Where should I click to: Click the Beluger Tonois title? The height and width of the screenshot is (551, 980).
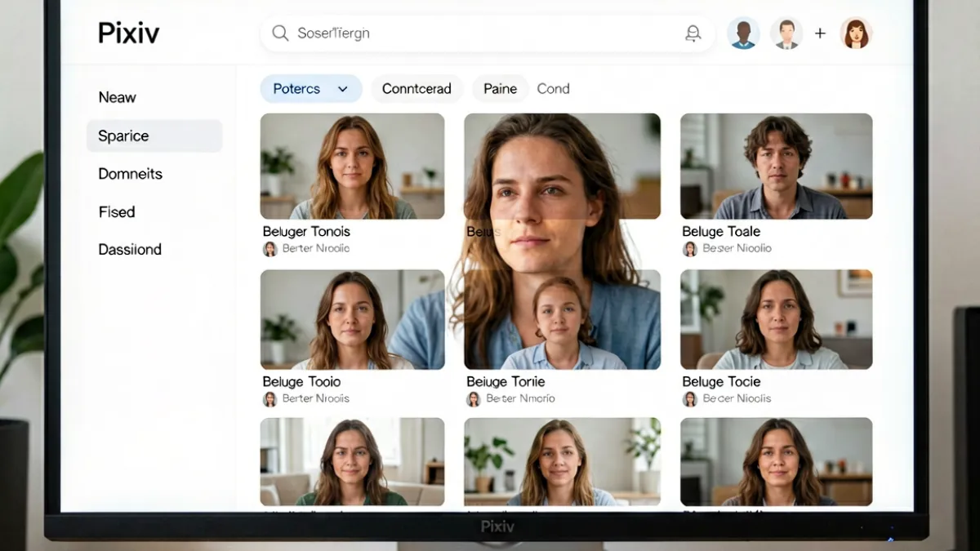click(x=306, y=232)
